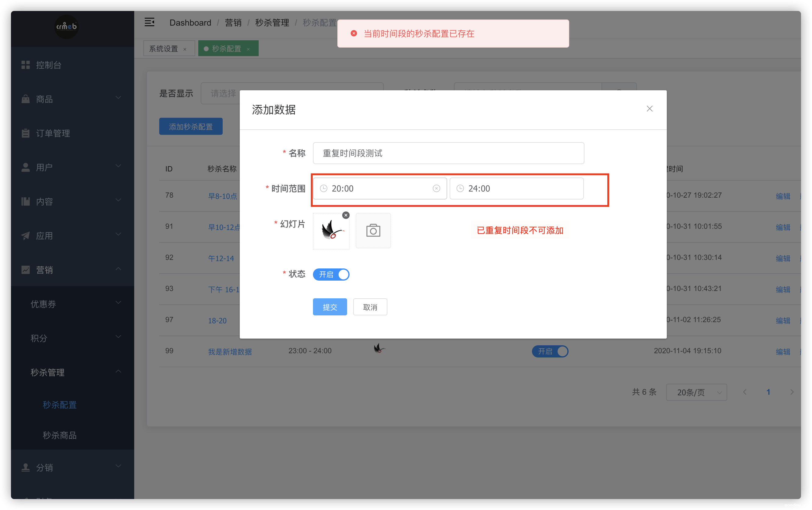Click the 提交 submit button
The image size is (812, 510).
[x=329, y=307]
